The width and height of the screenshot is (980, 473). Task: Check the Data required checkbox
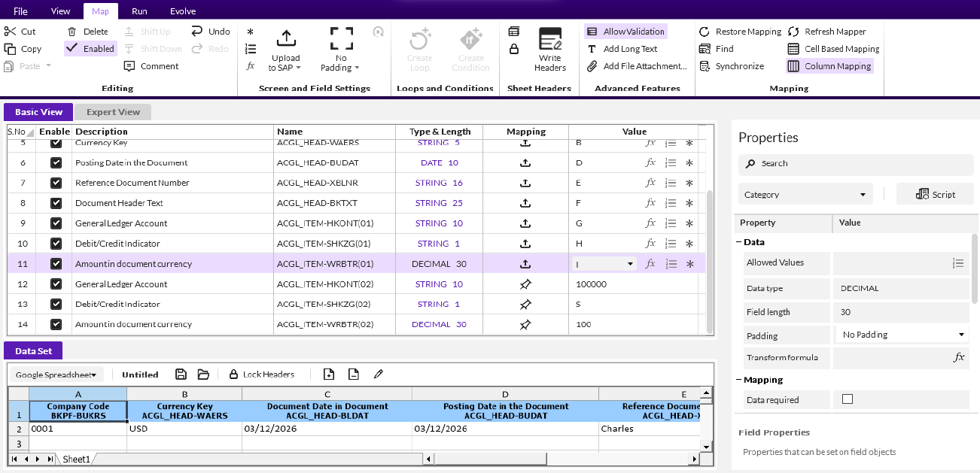848,399
